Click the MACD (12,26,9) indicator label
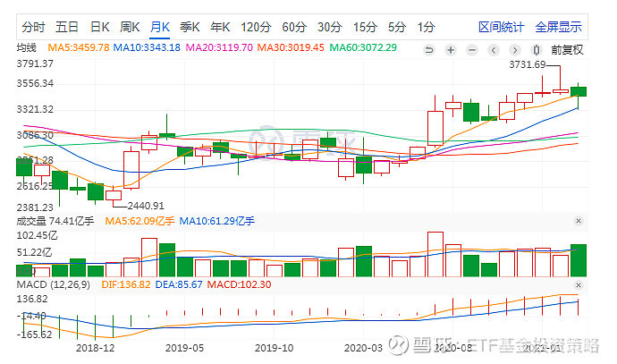 coord(53,284)
